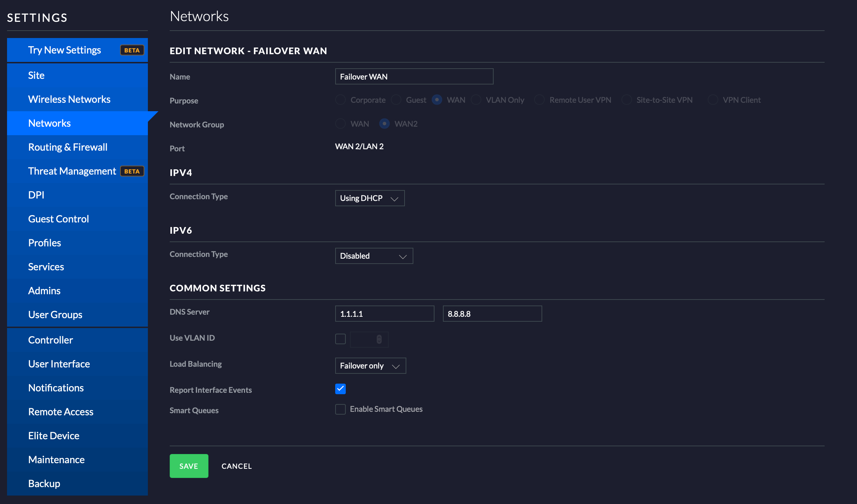Click the primary DNS Server field 1.1.1.1

pyautogui.click(x=384, y=314)
